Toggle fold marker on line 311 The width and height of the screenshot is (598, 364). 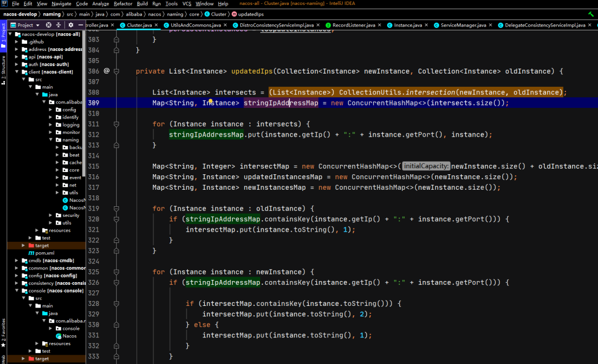point(116,124)
